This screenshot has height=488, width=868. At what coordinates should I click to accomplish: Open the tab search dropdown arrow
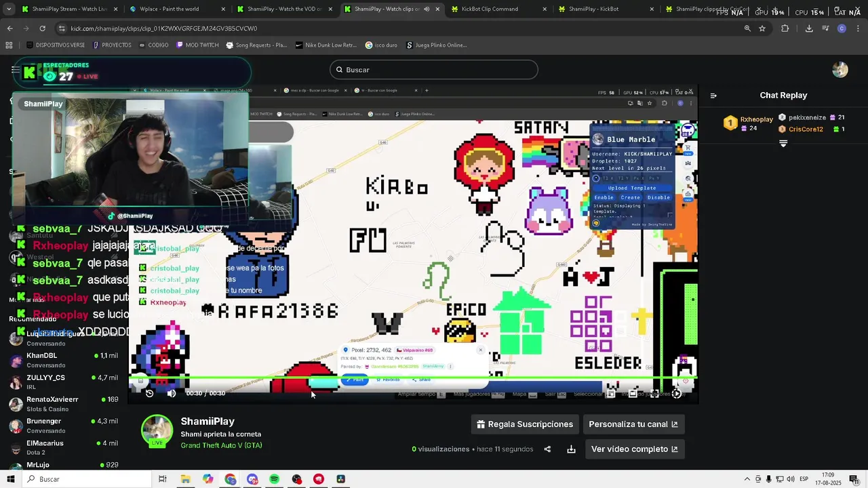coord(9,9)
